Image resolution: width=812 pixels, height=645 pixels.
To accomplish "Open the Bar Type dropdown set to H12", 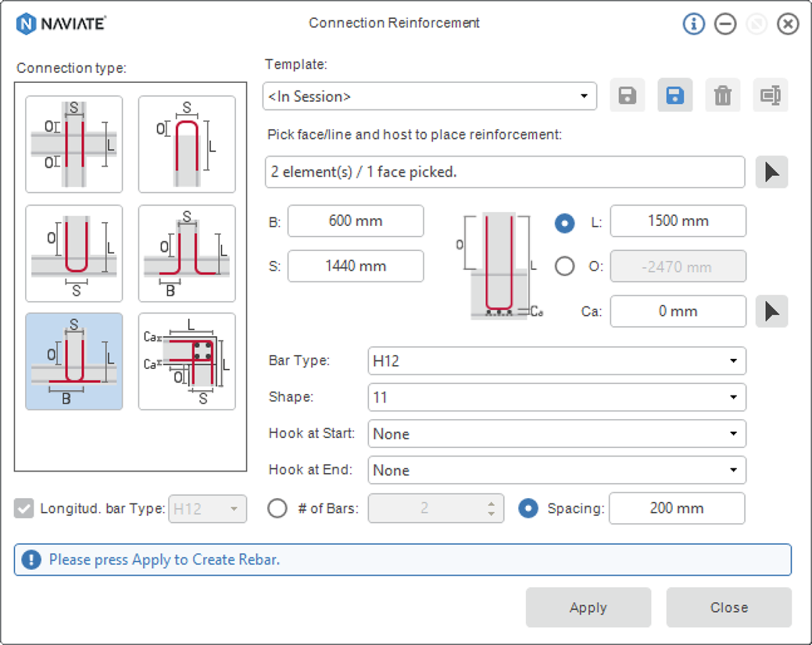I will click(556, 360).
